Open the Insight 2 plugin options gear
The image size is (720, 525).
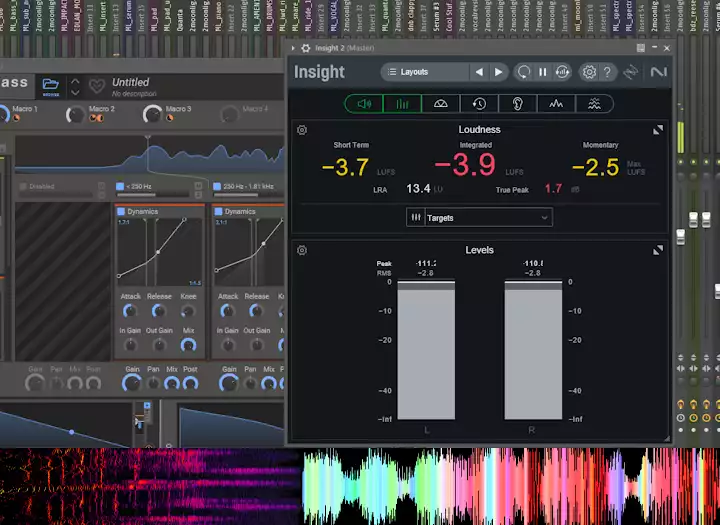point(306,48)
